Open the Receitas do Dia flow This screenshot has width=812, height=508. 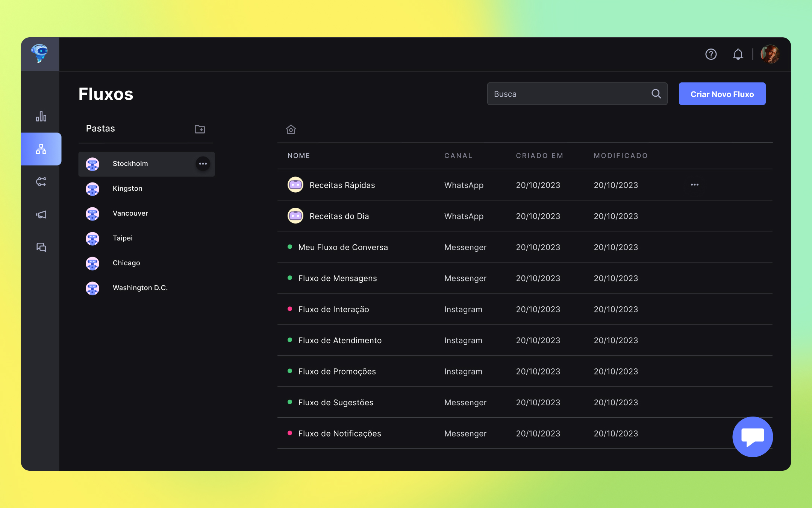pyautogui.click(x=339, y=216)
